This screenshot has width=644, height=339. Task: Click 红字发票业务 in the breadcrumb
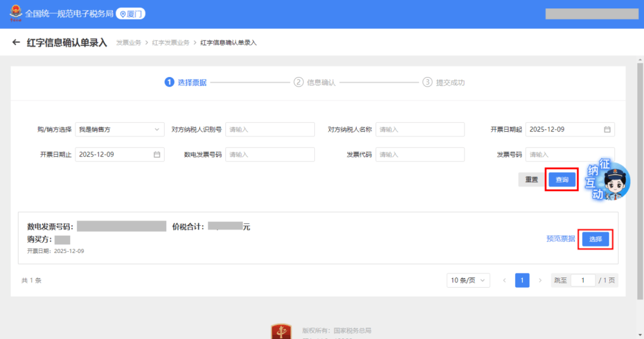point(171,43)
